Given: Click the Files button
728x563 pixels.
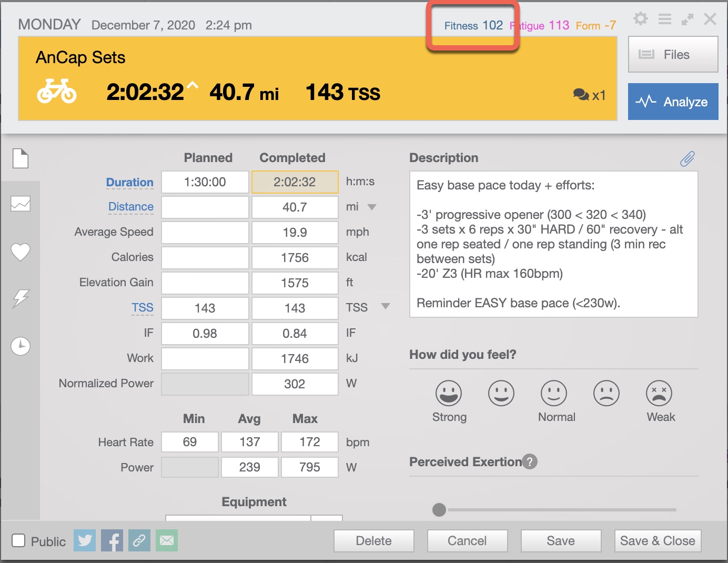Looking at the screenshot, I should pos(673,54).
